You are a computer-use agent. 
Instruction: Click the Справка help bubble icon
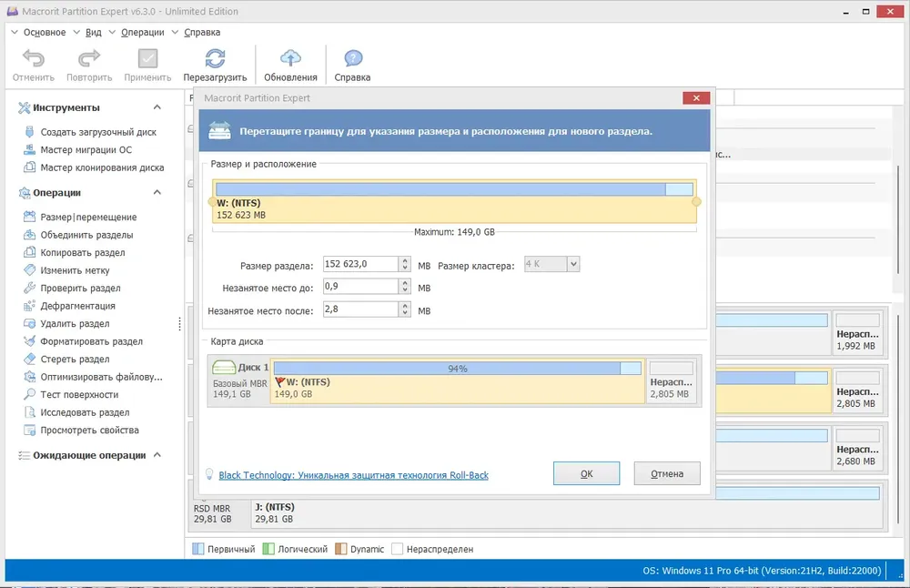(353, 58)
